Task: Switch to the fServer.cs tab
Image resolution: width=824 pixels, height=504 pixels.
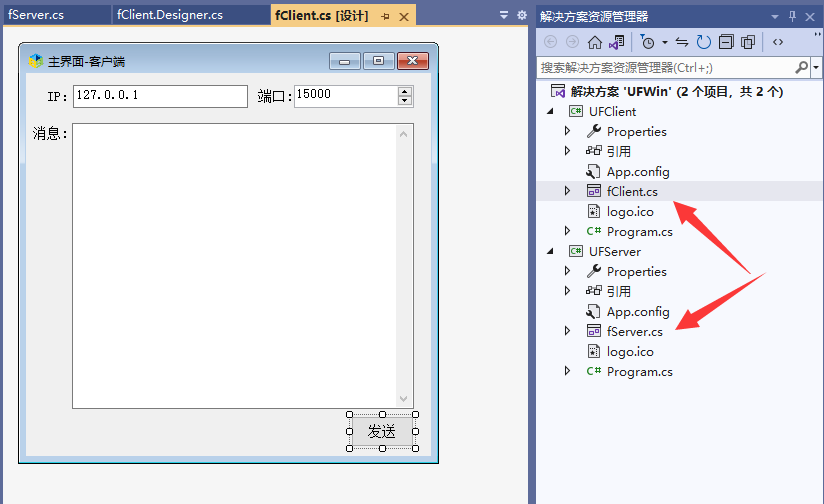Action: click(x=36, y=16)
